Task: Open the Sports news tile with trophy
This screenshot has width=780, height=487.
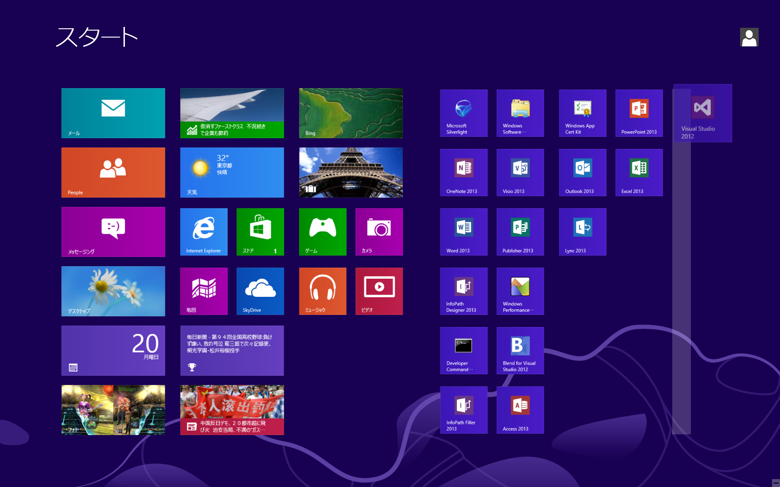Action: coord(232,351)
